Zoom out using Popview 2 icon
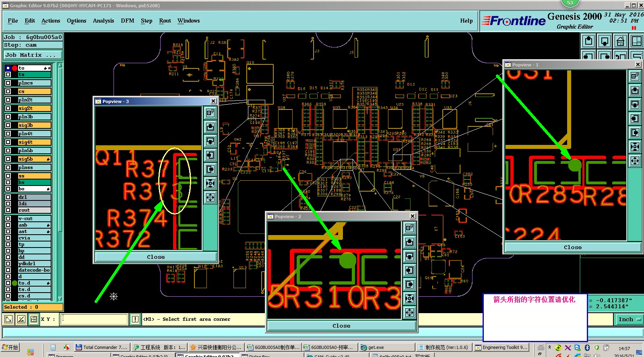644x357 pixels. coord(409,312)
